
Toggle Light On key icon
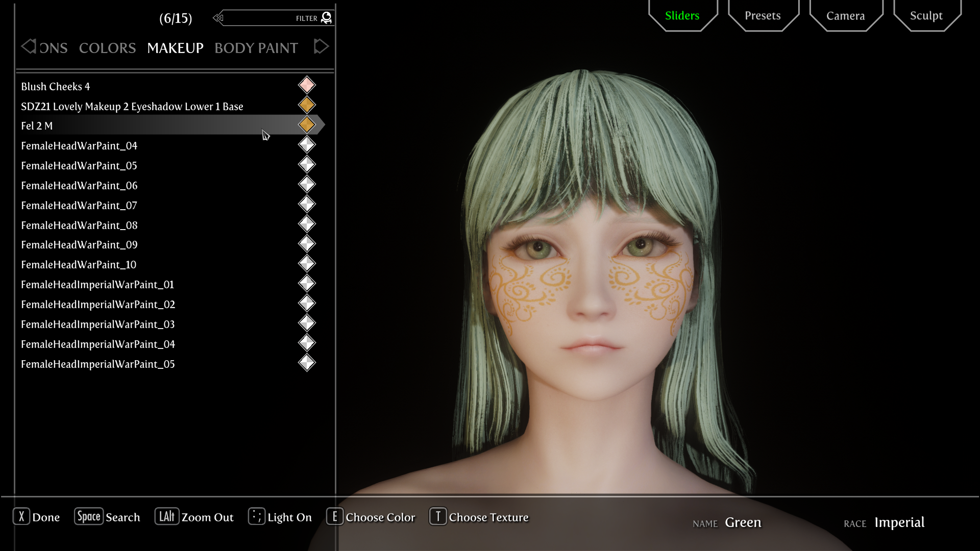[256, 517]
